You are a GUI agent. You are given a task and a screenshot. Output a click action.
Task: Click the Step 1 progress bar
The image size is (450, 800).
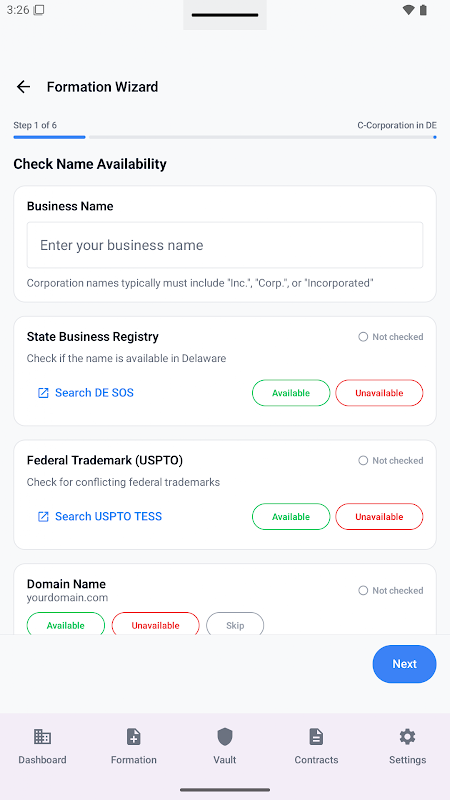click(x=49, y=137)
